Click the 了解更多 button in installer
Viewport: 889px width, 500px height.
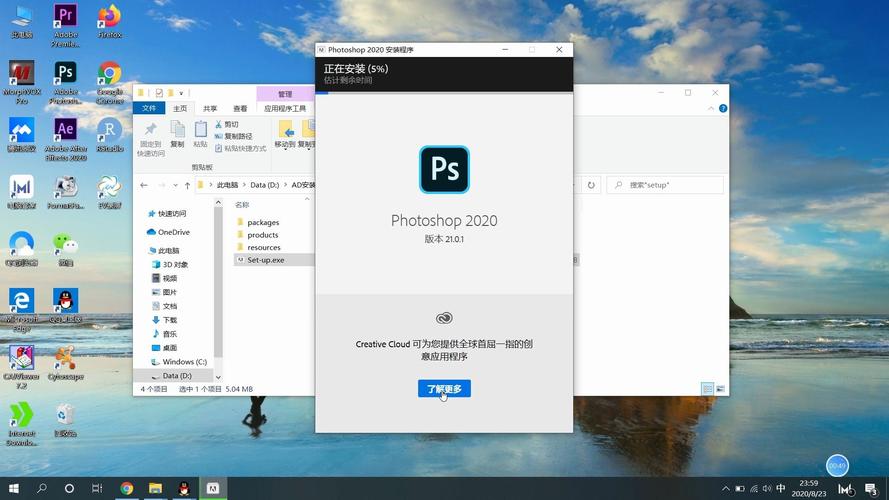coord(444,388)
